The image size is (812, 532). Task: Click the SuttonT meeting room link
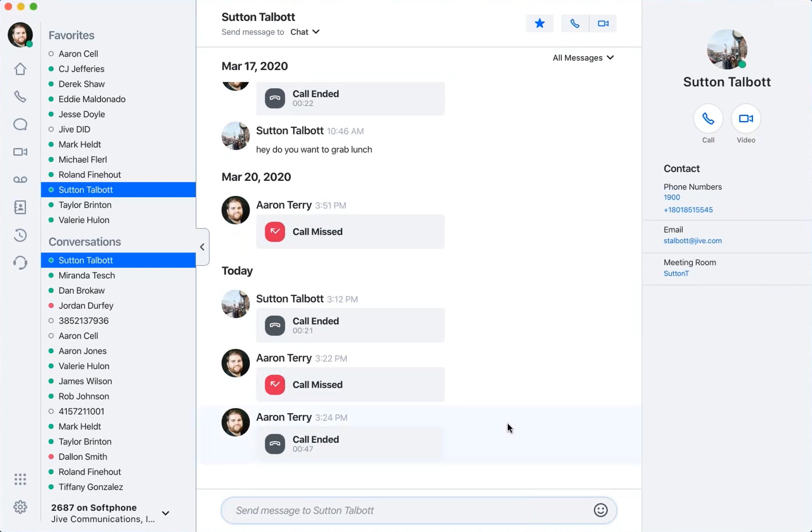[675, 273]
